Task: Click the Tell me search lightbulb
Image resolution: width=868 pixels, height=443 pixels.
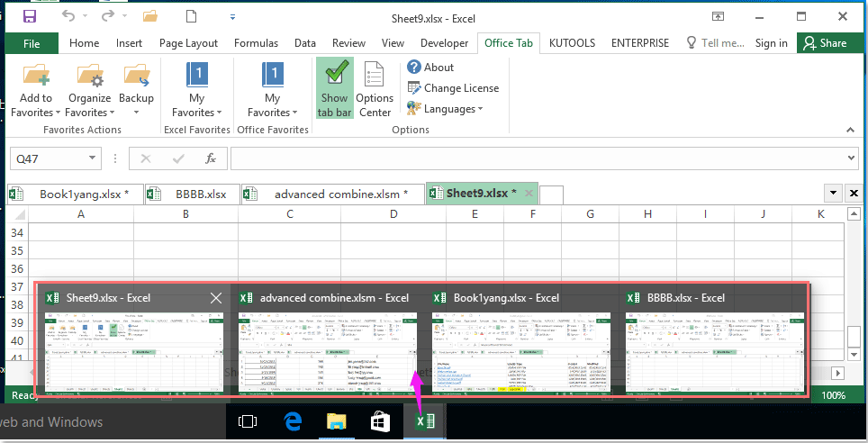Action: [691, 43]
